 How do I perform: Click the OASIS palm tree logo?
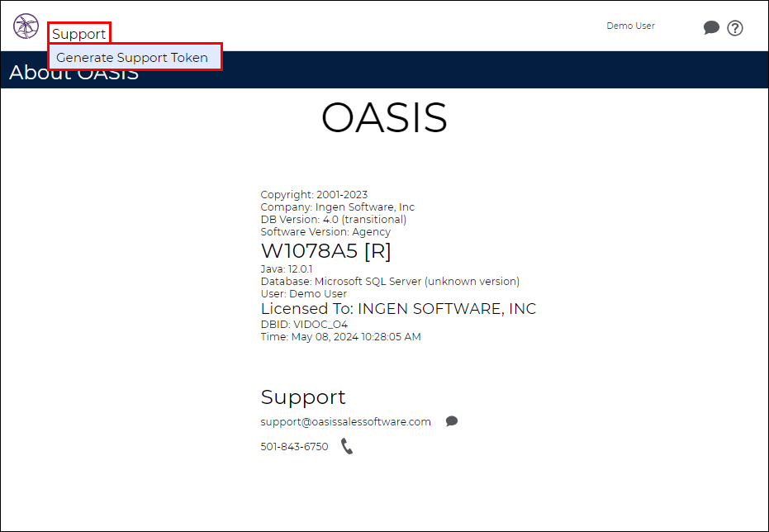(x=26, y=26)
